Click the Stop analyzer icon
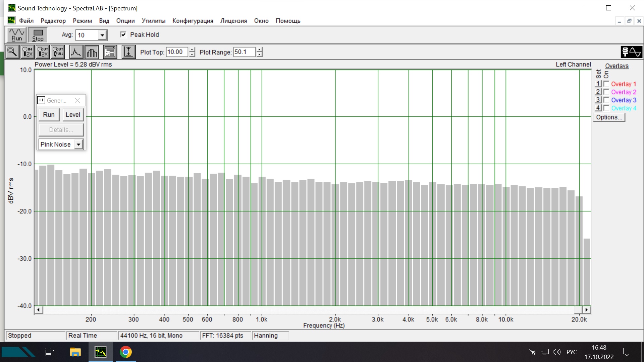 (x=38, y=35)
